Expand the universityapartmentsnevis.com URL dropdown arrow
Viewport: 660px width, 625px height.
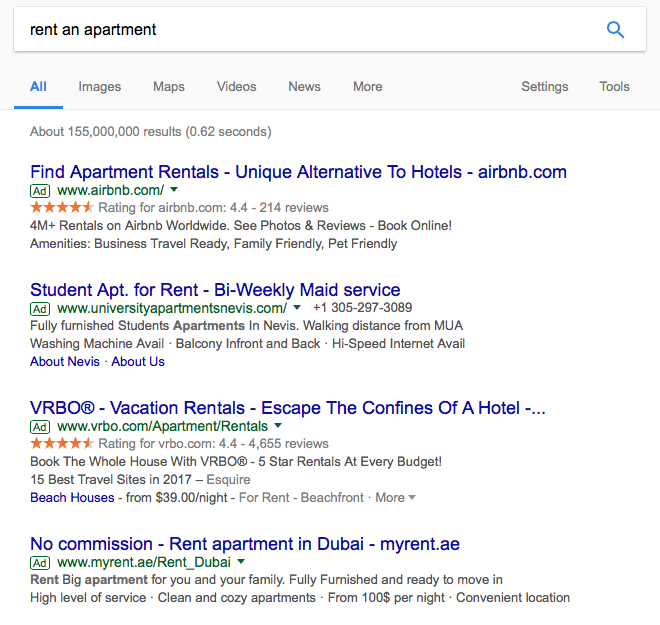click(x=297, y=307)
